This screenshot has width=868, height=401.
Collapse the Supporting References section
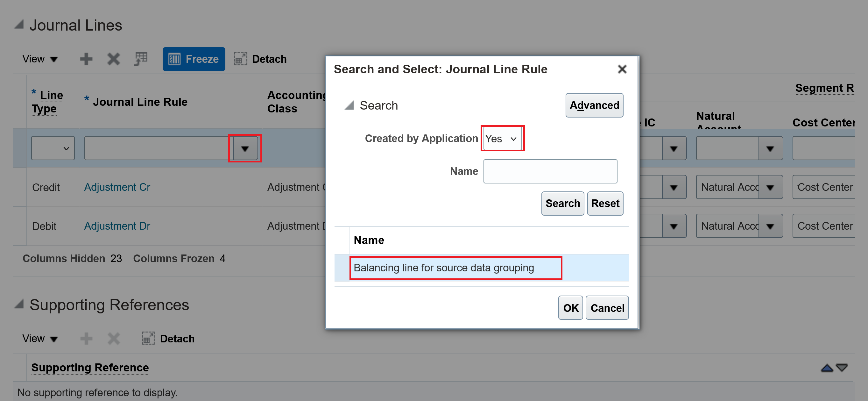point(19,304)
